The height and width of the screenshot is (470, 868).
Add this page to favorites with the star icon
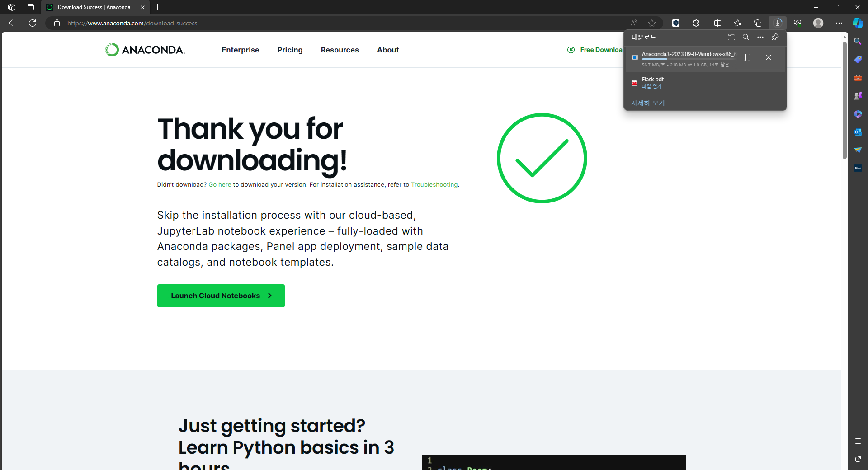652,23
